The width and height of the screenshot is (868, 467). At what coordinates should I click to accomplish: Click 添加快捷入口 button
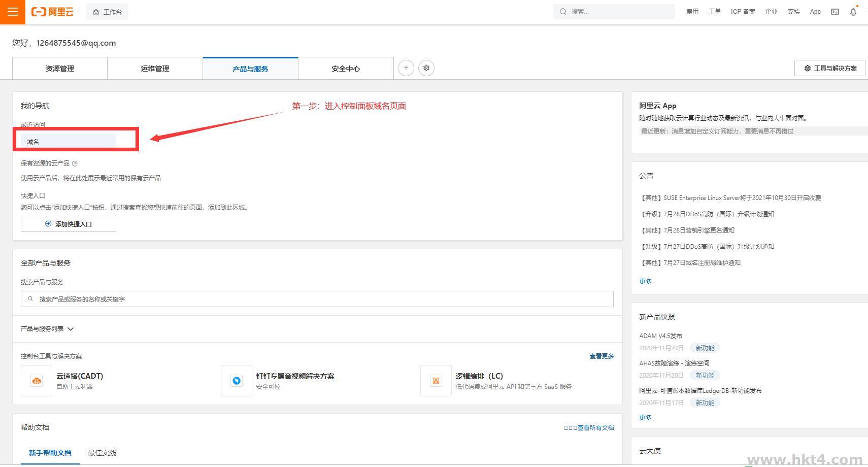(69, 224)
